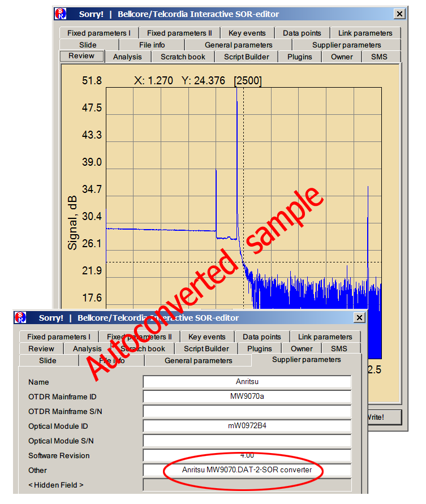Open Plugins tab in front window

pos(260,349)
